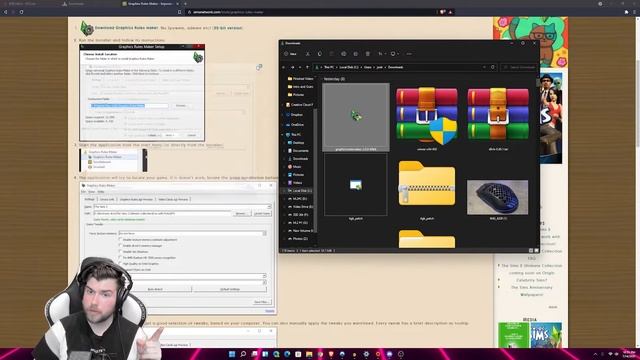This screenshot has height=360, width=640.
Task: Click the Cut scissors icon in Explorer
Action: 308,54
